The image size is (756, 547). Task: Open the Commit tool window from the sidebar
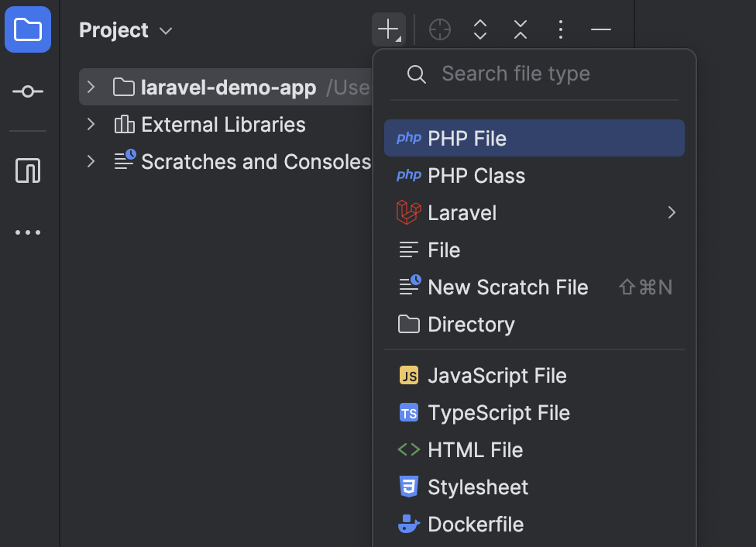click(28, 91)
